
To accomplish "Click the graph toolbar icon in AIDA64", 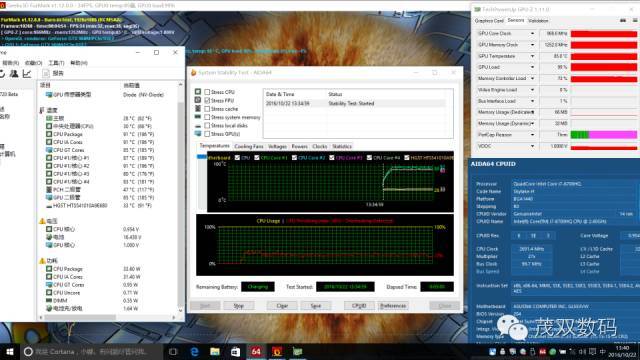I will pos(27,73).
